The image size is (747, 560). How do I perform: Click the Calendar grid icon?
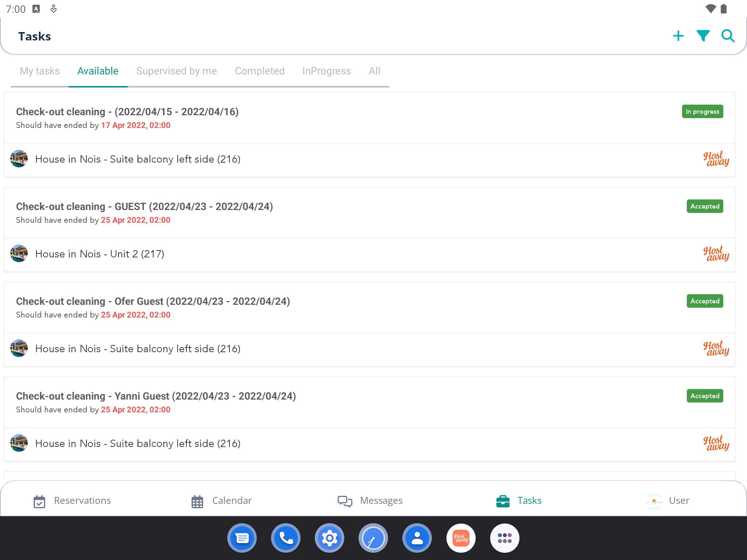click(x=197, y=502)
